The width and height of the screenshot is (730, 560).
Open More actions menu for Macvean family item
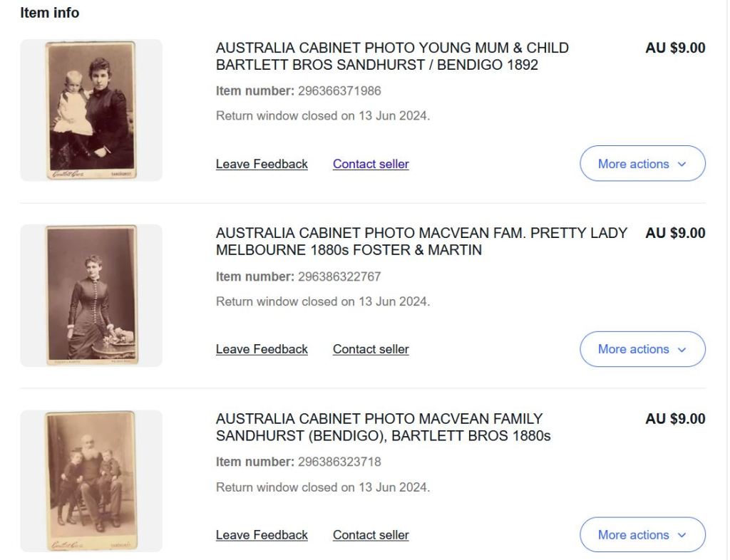click(x=642, y=535)
